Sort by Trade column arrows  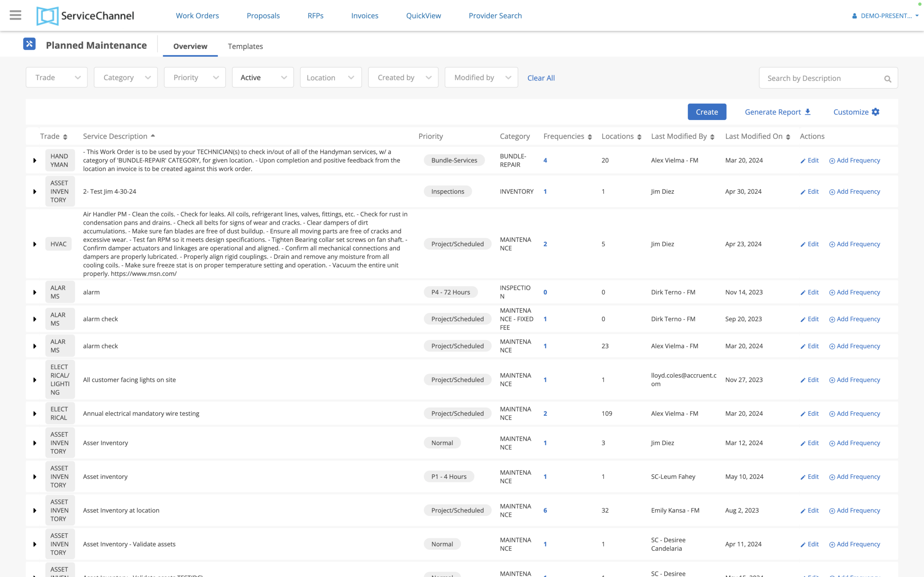pos(65,137)
